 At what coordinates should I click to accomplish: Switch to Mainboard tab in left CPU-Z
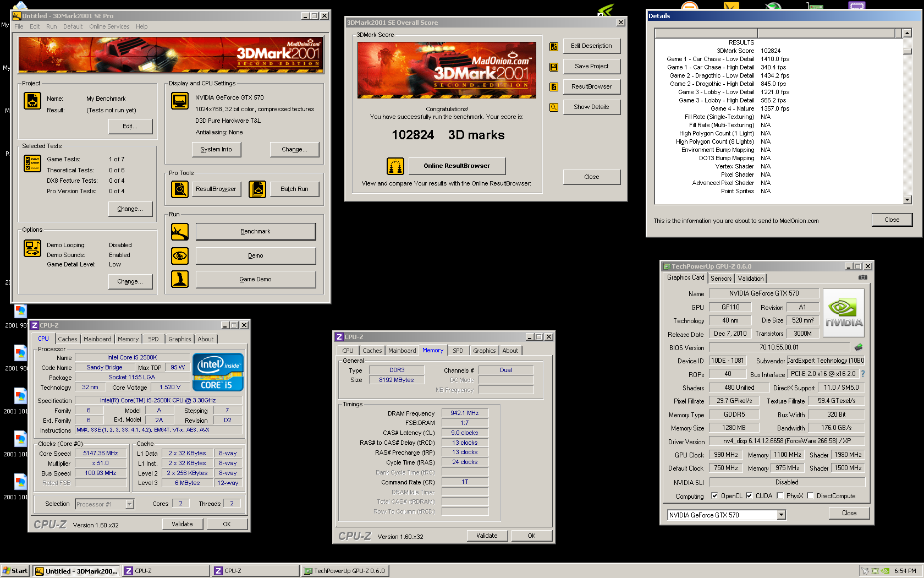[97, 339]
